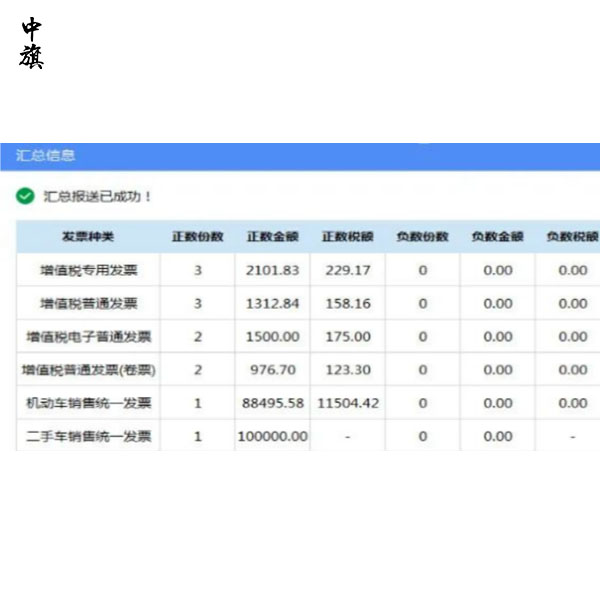Select the 发票种类 column header
The height and width of the screenshot is (600, 600).
pyautogui.click(x=88, y=237)
